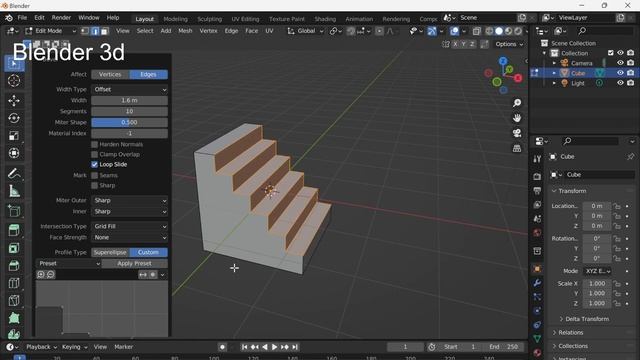Screen dimensions: 640x360
Task: Select the Bevel tool
Action: [14, 265]
